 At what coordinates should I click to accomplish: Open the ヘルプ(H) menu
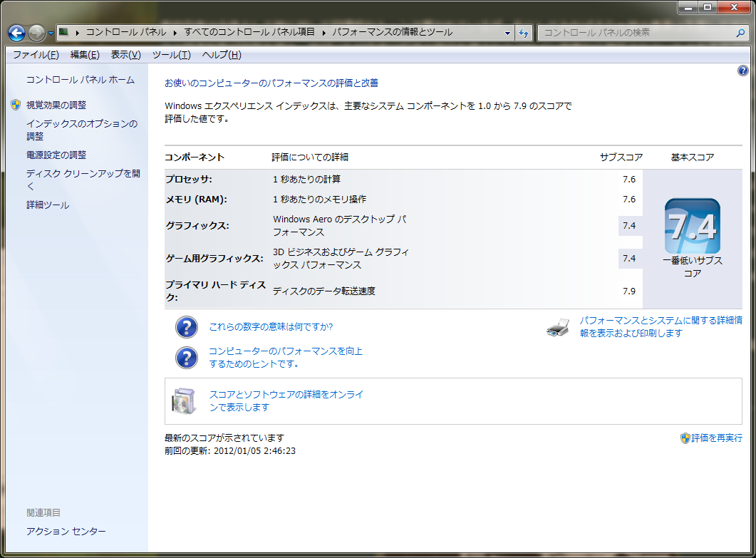(x=222, y=55)
